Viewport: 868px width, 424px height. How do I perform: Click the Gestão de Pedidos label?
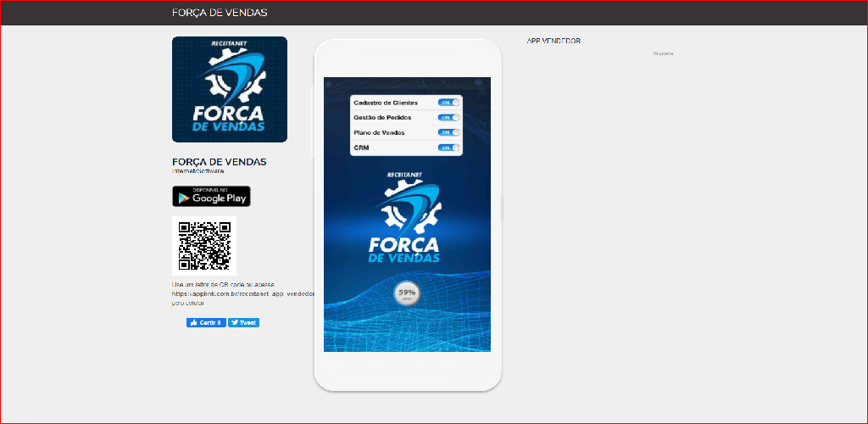coord(382,118)
